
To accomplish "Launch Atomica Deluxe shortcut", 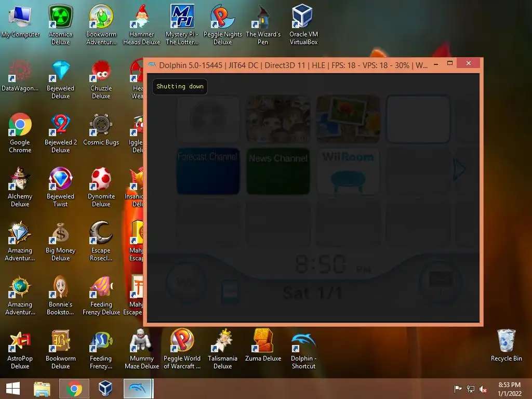I will (60, 24).
